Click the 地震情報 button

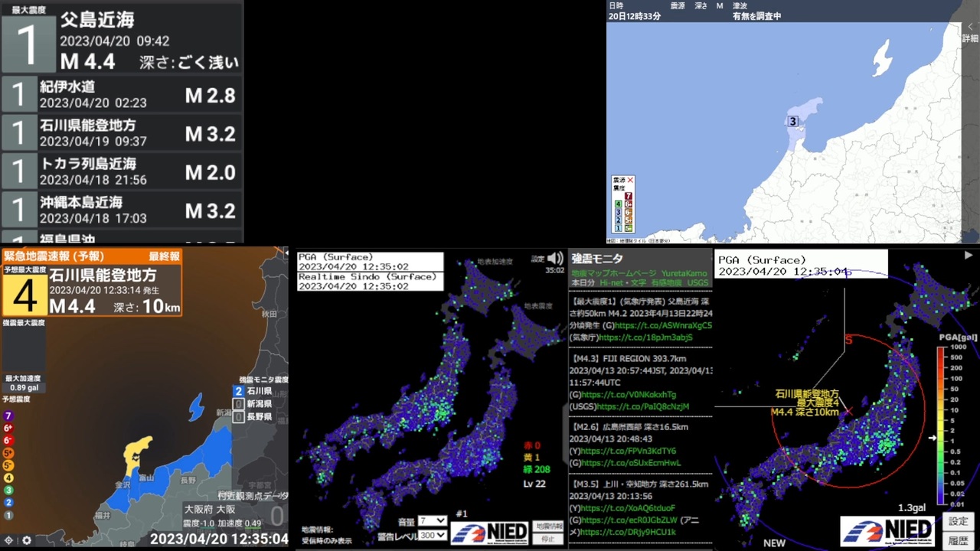point(548,526)
